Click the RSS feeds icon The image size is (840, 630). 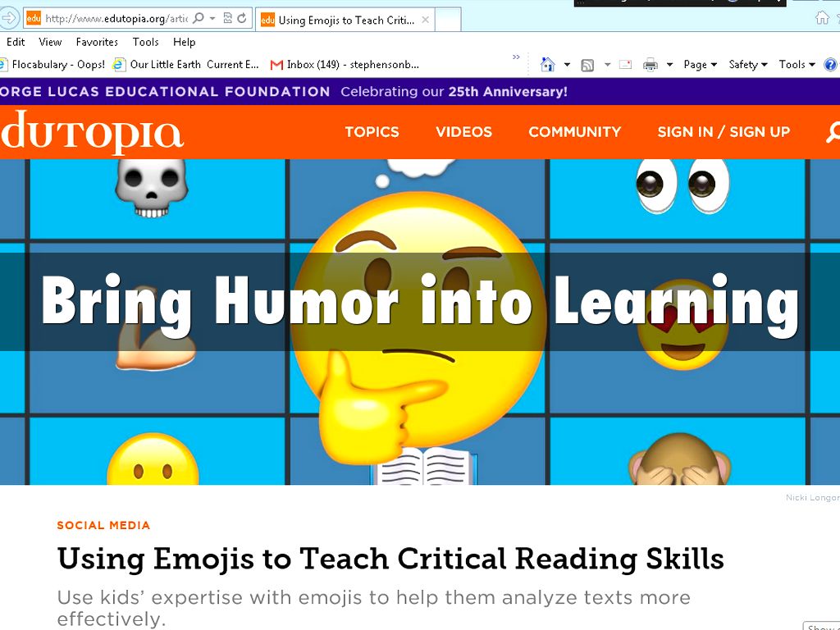tap(587, 65)
